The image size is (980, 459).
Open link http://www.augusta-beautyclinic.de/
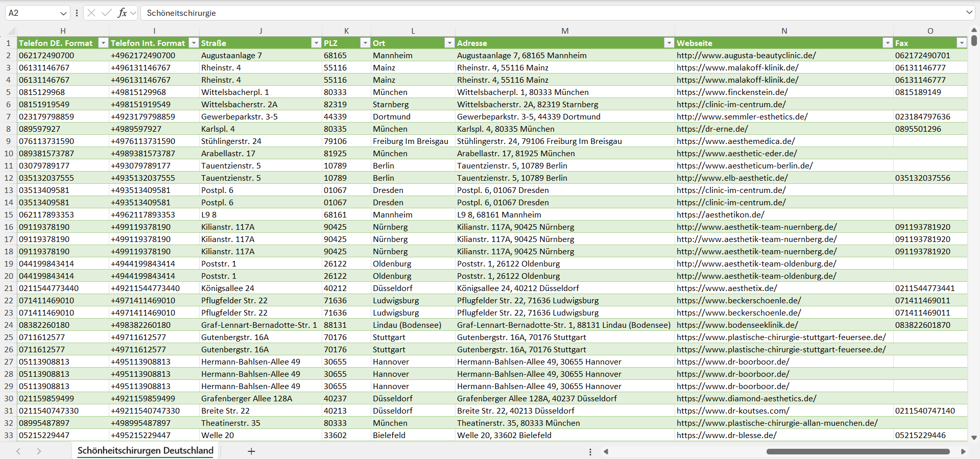[x=746, y=55]
